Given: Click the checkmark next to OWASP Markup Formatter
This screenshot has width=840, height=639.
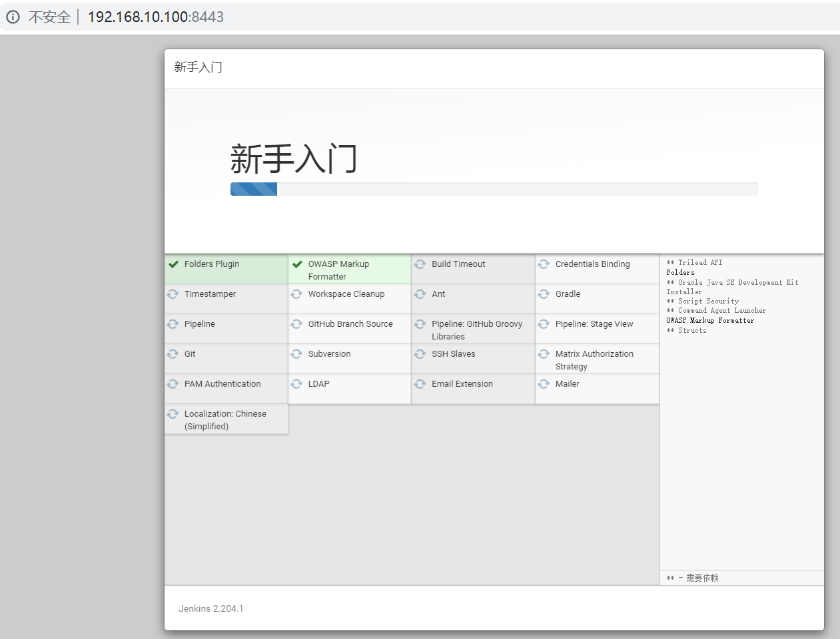Looking at the screenshot, I should click(297, 264).
